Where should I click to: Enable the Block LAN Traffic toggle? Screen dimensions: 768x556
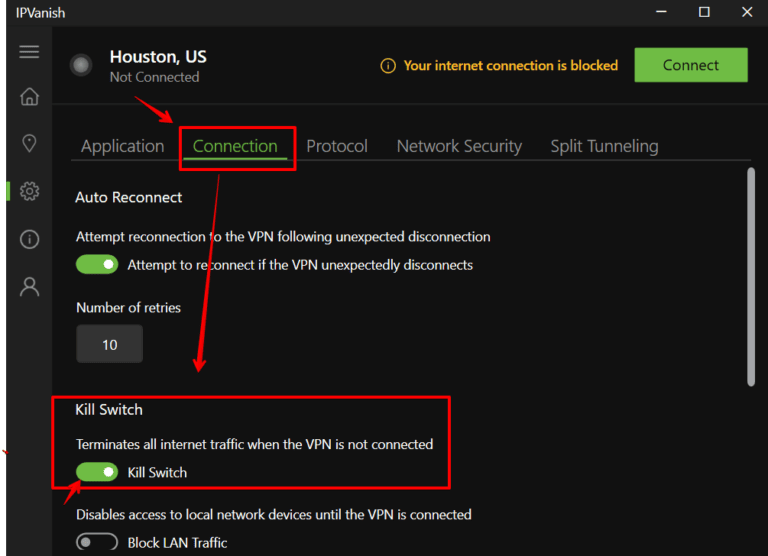click(97, 542)
